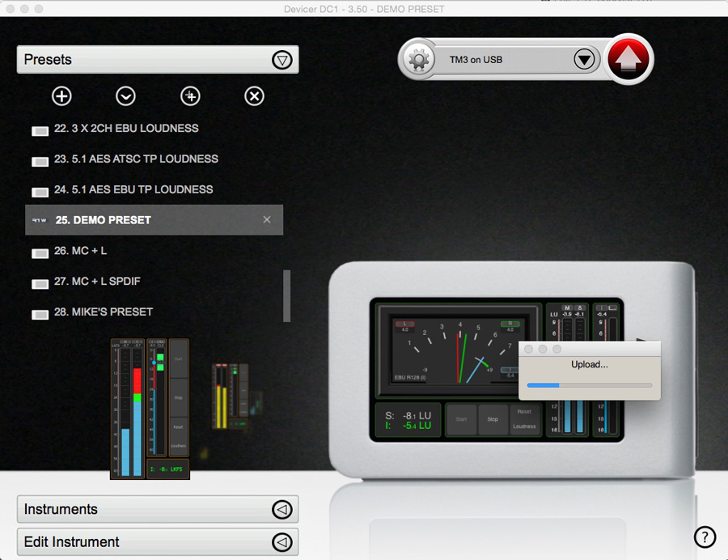The height and width of the screenshot is (560, 728).
Task: Collapse the Presets panel
Action: 281,60
